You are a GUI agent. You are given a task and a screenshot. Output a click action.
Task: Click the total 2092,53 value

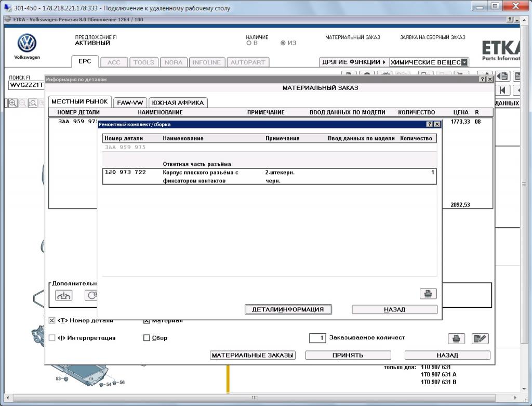pyautogui.click(x=460, y=205)
